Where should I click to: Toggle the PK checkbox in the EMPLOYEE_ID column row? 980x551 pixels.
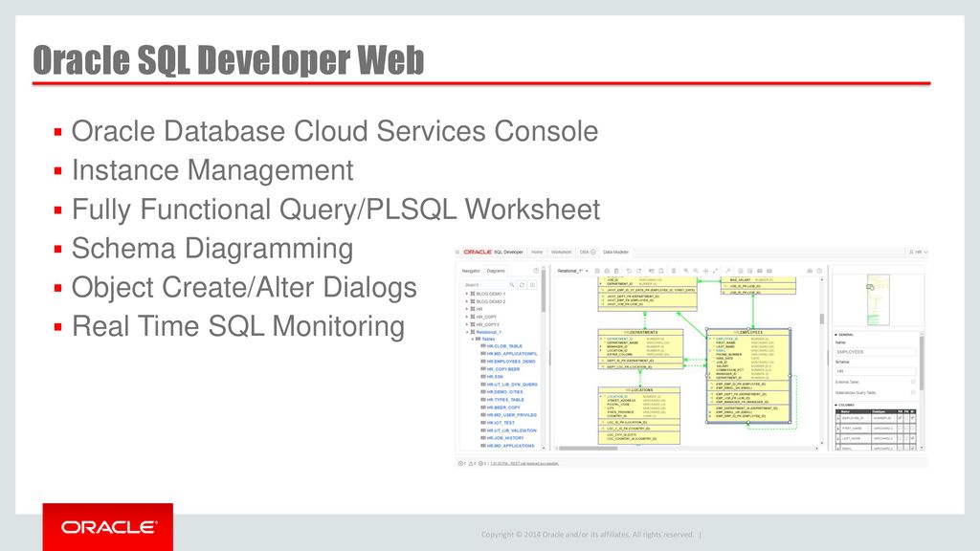tap(900, 418)
